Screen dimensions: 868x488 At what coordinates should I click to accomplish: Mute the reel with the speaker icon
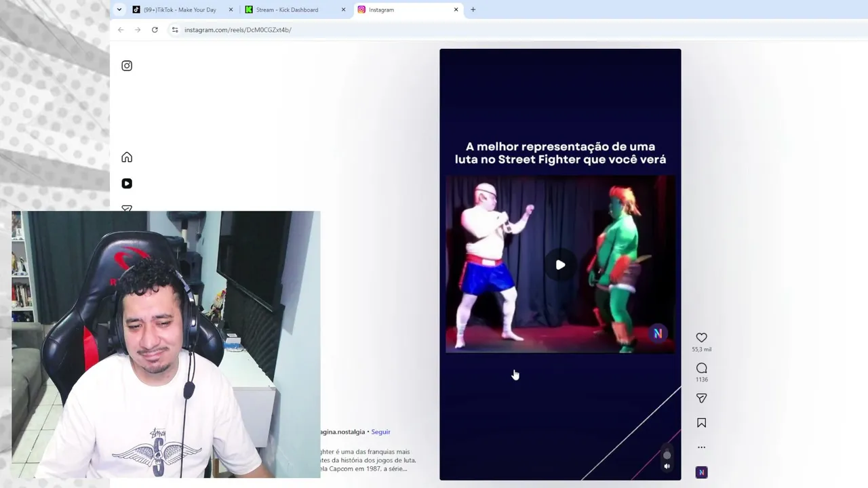coord(667,466)
